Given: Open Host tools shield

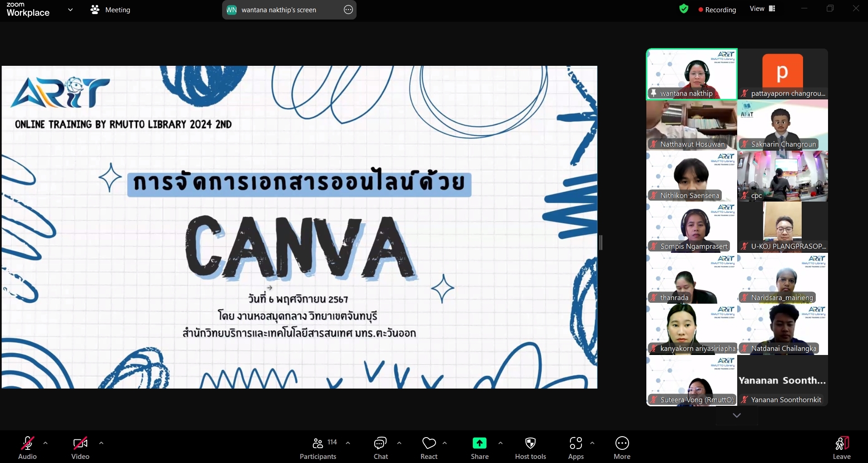Looking at the screenshot, I should click(531, 448).
